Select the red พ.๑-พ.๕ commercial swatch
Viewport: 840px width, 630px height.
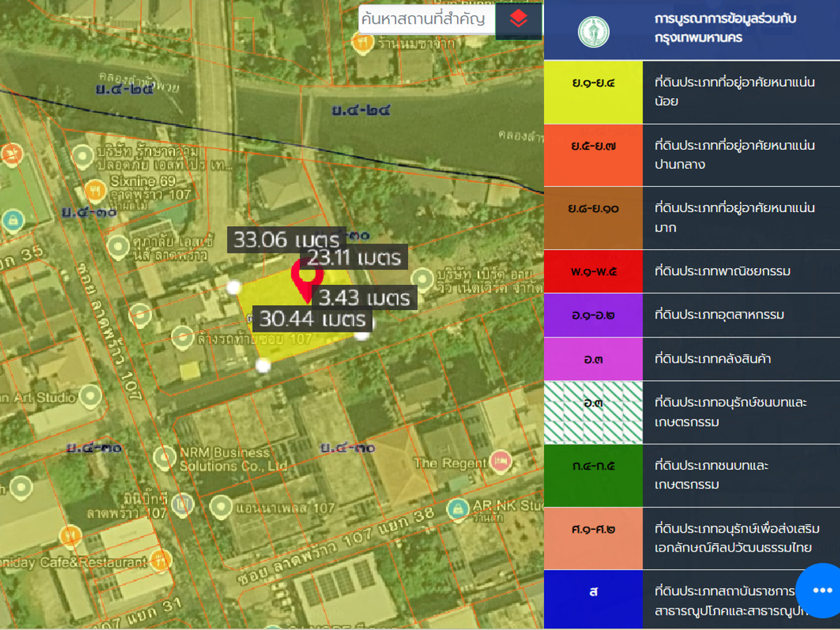tap(593, 271)
